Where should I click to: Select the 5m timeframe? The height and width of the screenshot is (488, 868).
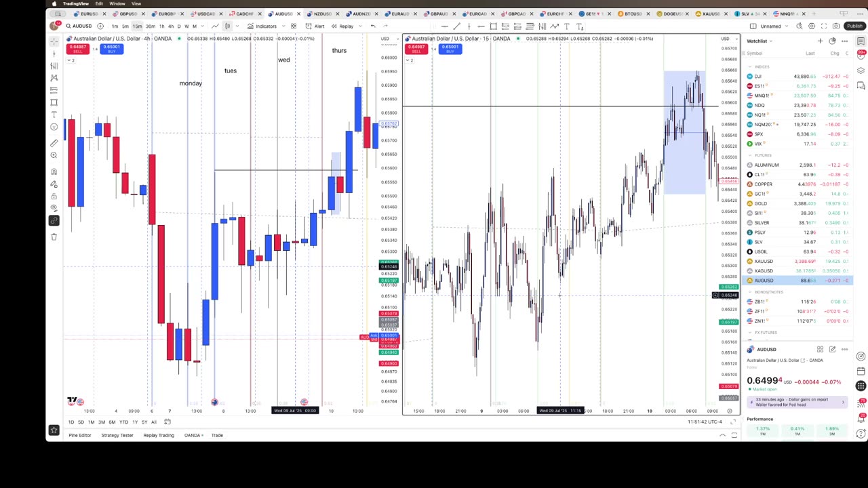tap(125, 26)
